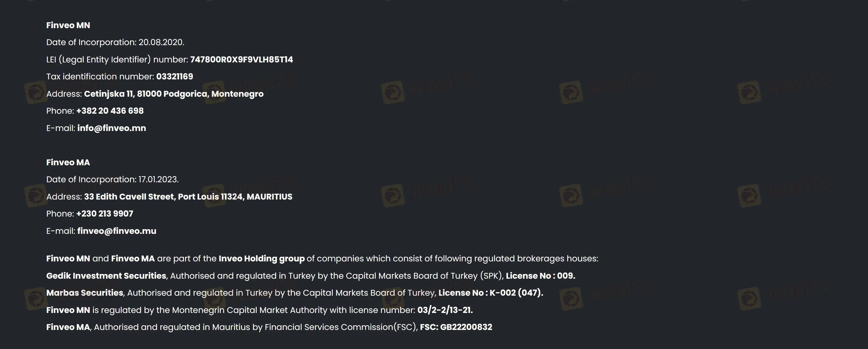
Task: Click Date of Incorporation 17.01.2023 line
Action: (112, 180)
